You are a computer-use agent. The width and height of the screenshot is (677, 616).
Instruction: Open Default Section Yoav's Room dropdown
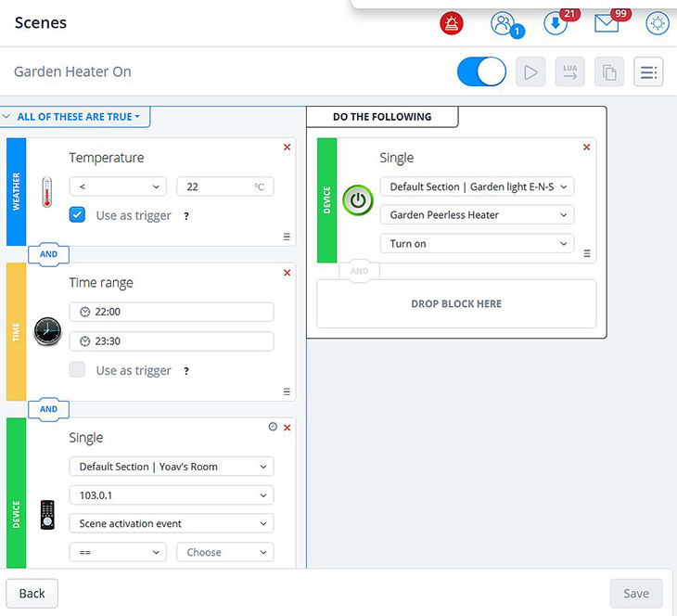172,467
